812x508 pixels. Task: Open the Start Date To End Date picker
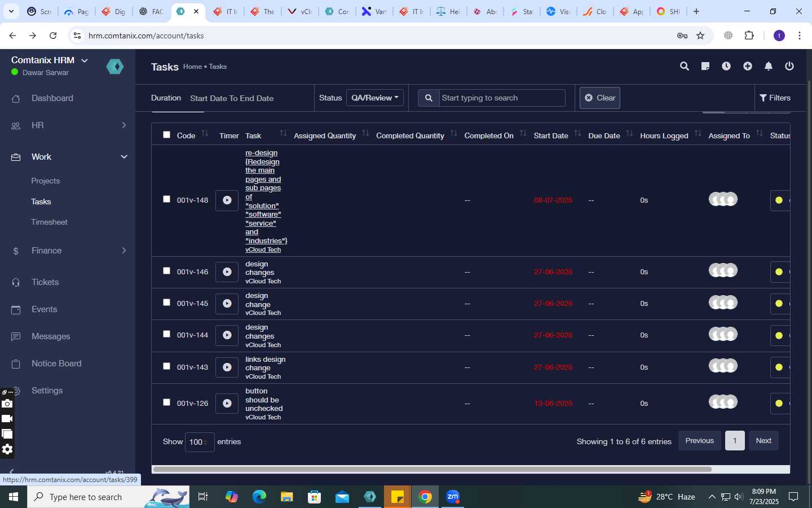click(x=232, y=98)
